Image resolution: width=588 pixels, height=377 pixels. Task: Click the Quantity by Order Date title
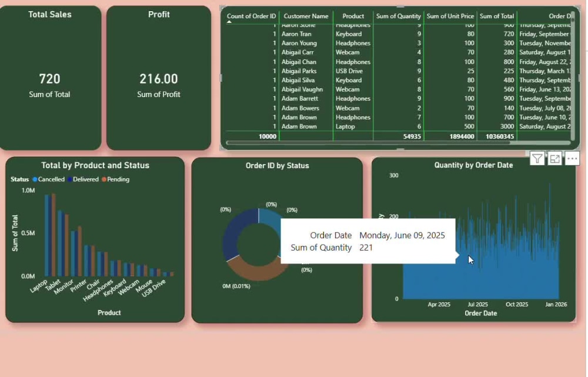(x=473, y=165)
